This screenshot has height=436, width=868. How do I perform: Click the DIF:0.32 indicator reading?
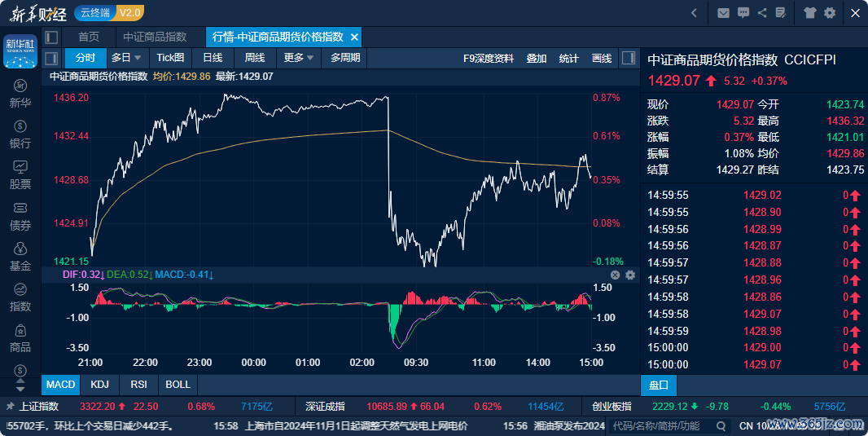tap(84, 274)
